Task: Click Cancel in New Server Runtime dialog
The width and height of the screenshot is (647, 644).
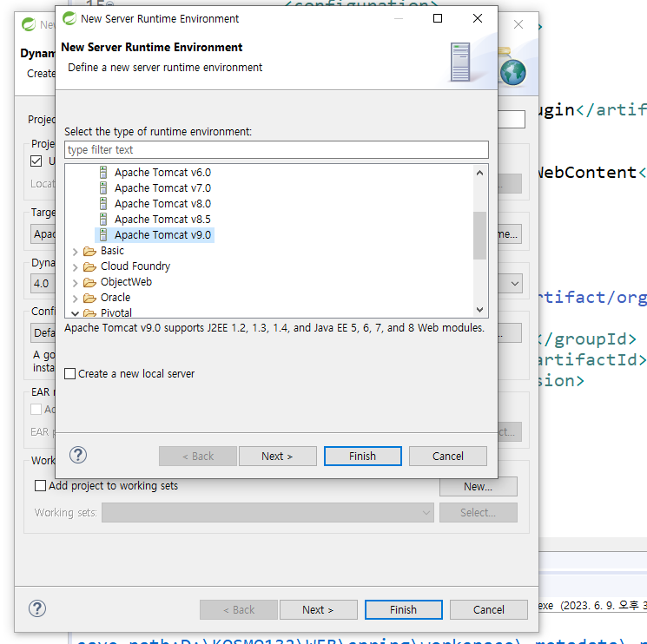Action: pyautogui.click(x=448, y=456)
